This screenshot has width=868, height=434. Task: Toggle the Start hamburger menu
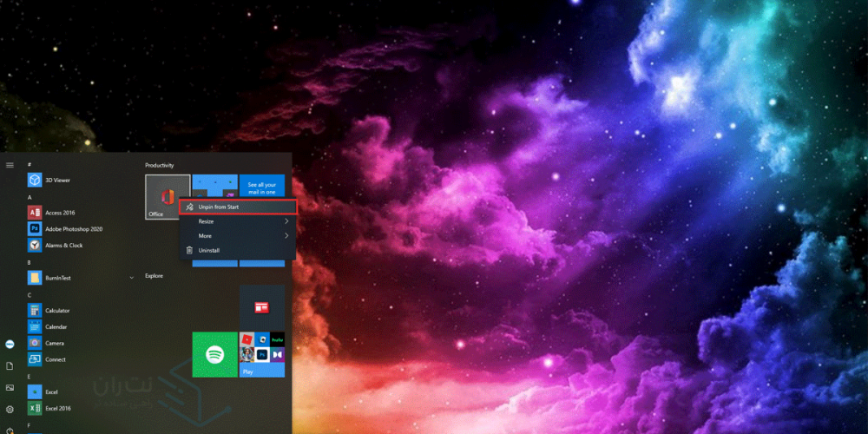point(10,165)
